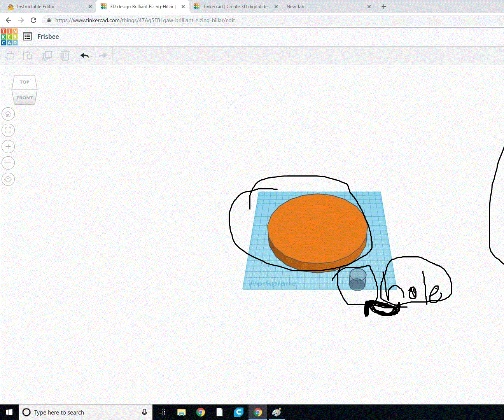Open the Tinkercad designs list
This screenshot has height=420, width=504.
pyautogui.click(x=27, y=36)
